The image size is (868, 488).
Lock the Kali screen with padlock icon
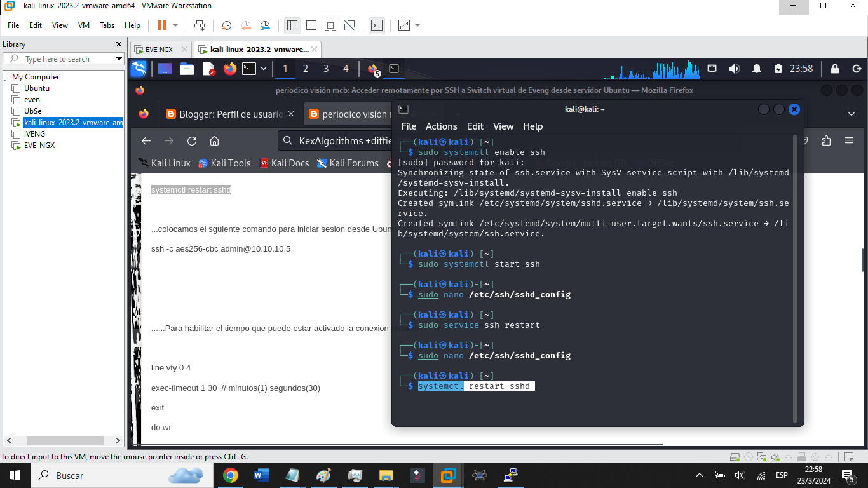(x=835, y=69)
